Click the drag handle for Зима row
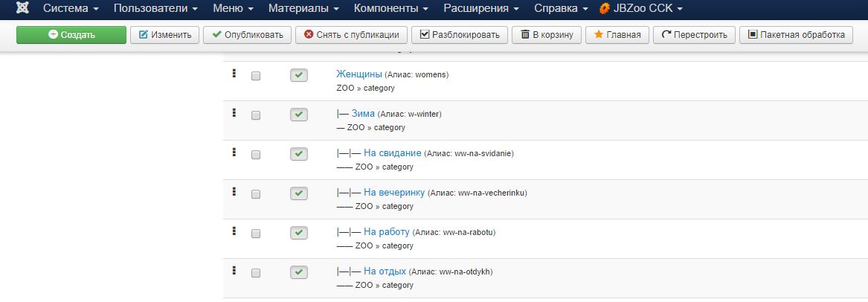 tap(234, 112)
